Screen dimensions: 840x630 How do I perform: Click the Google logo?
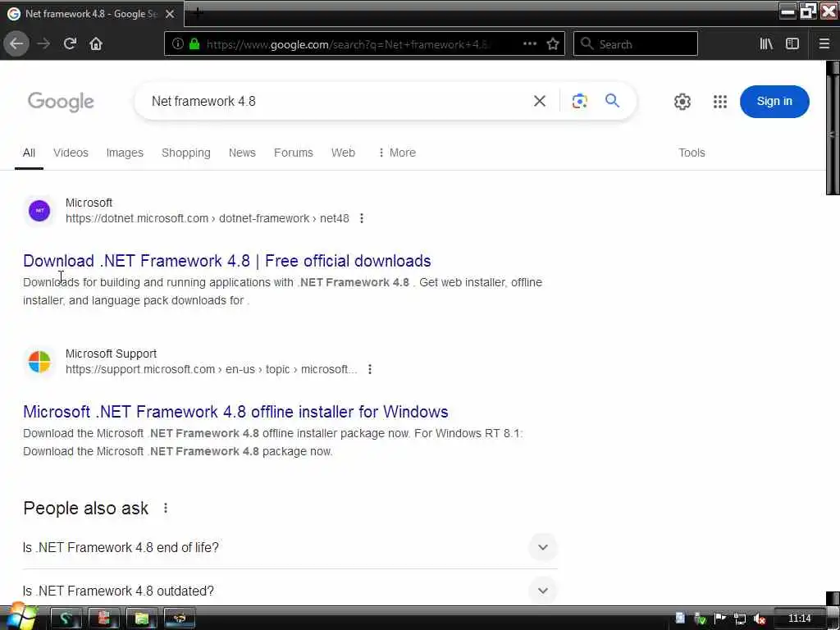pos(61,101)
